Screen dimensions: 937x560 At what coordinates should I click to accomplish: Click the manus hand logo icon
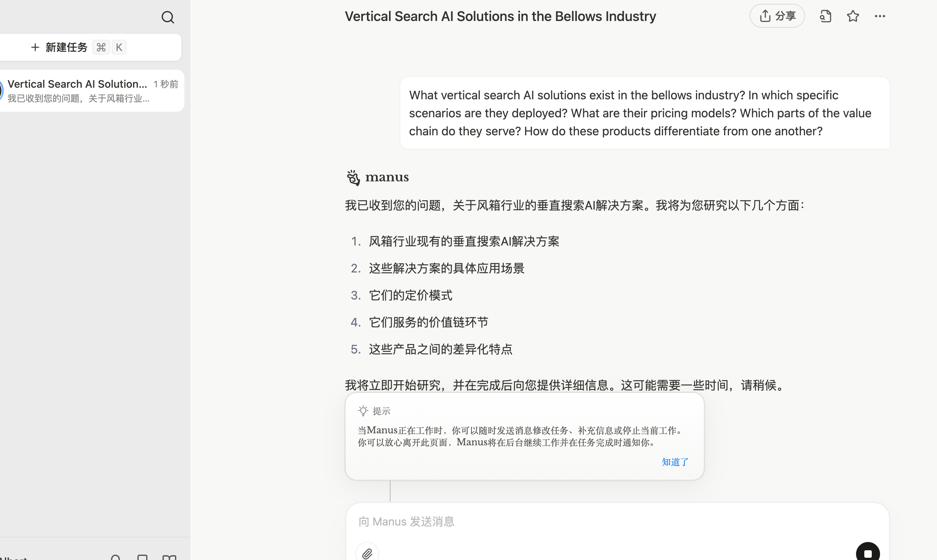(353, 177)
